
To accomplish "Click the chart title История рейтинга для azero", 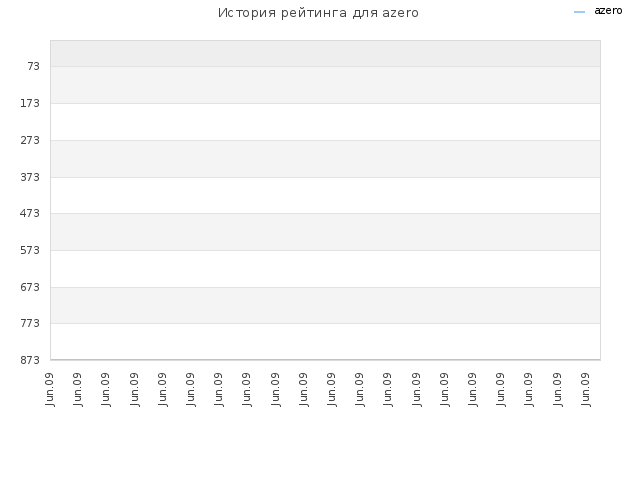I will tap(318, 13).
